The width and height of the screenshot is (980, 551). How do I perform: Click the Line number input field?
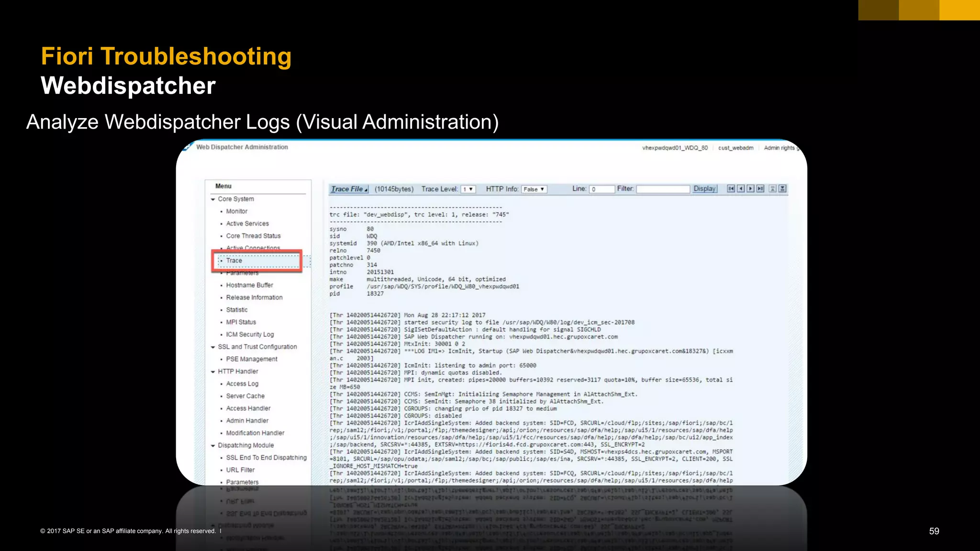pyautogui.click(x=602, y=189)
